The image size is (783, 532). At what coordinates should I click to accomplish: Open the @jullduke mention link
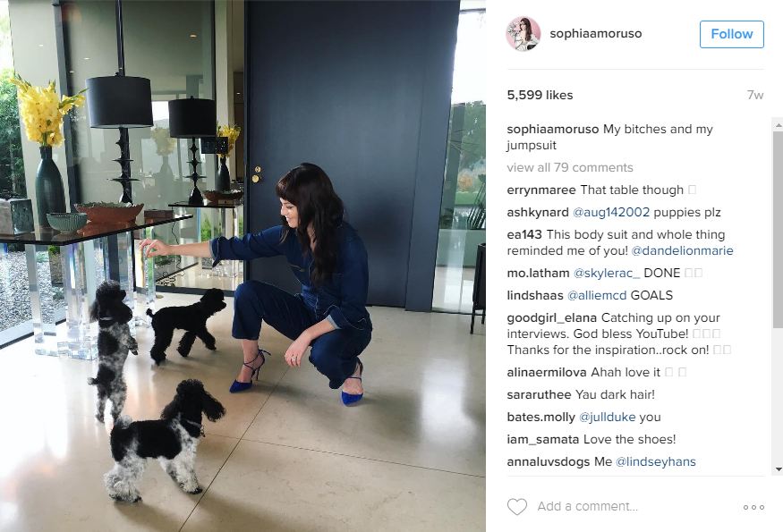[607, 418]
